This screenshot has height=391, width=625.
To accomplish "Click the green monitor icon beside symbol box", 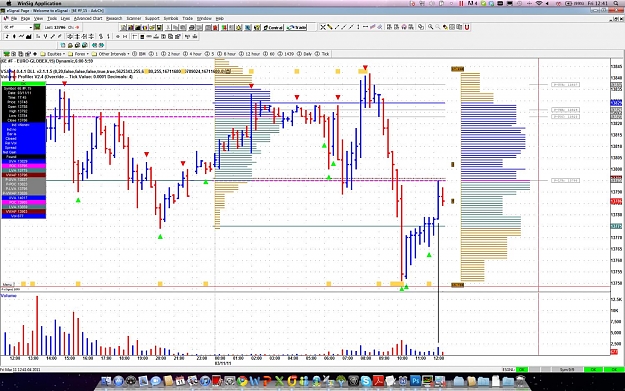I will pyautogui.click(x=37, y=27).
